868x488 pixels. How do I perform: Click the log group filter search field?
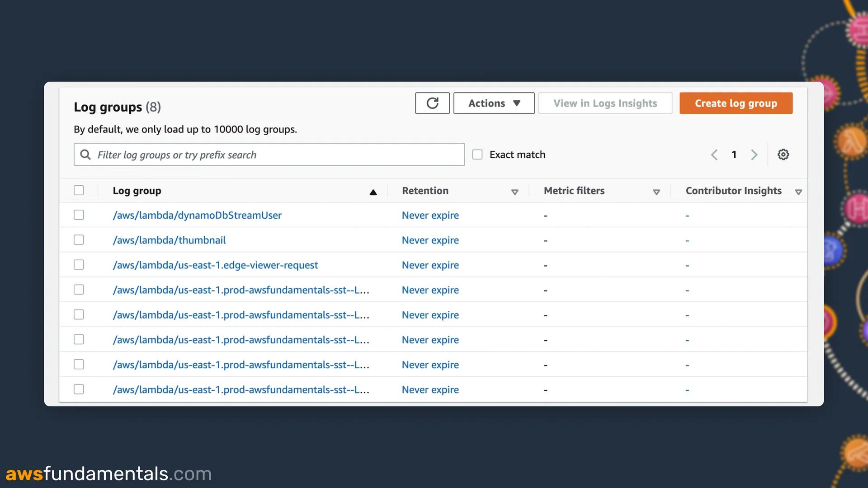(x=269, y=155)
